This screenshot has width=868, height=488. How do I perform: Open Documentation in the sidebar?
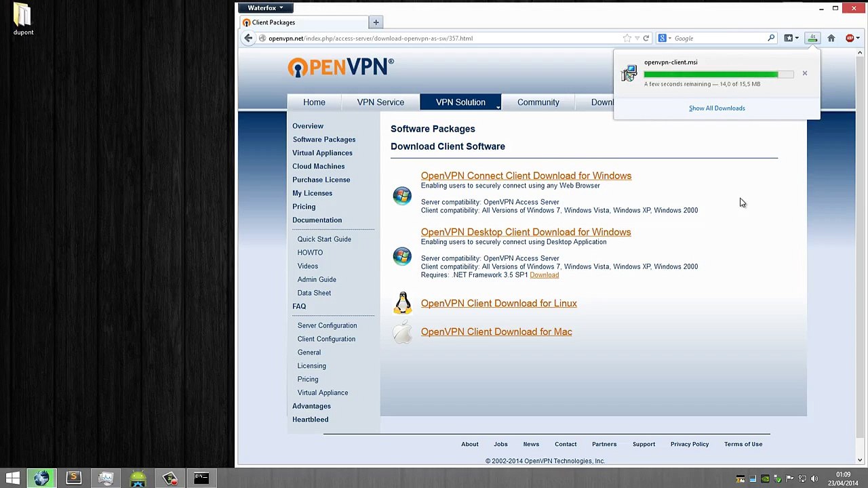pyautogui.click(x=317, y=220)
